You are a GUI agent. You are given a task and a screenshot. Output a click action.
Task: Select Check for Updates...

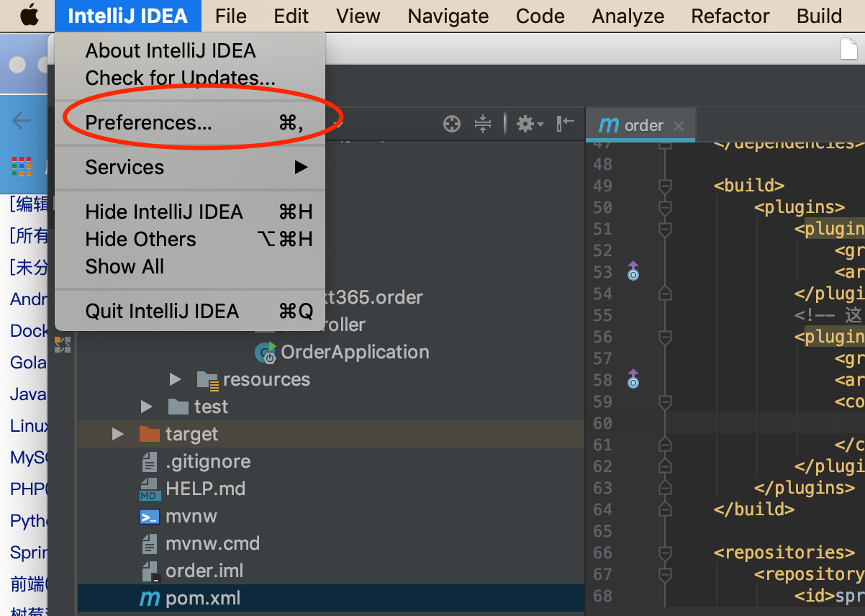[x=190, y=78]
